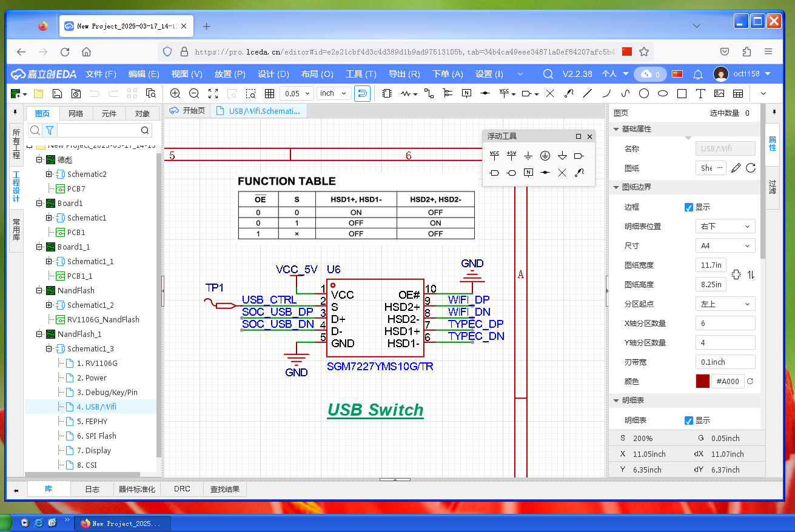Click the Zoom Out magnifier icon
Screen dimensions: 795x532
coord(194,93)
